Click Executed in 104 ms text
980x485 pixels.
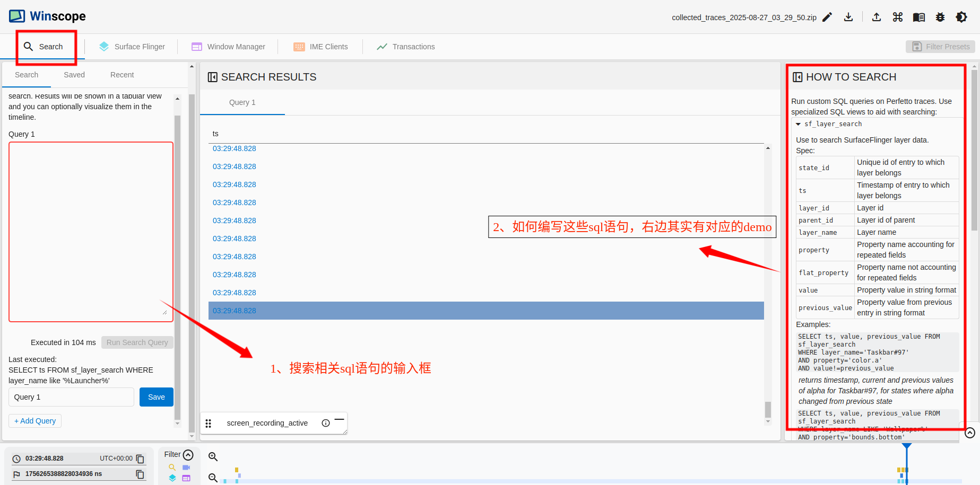[x=63, y=342]
